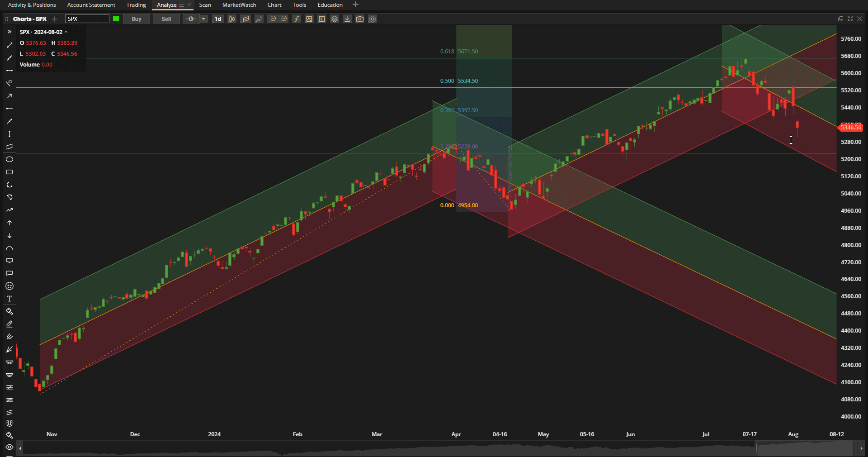Click the 0.000 4954.00 Fibonacci level label
868x457 pixels.
pyautogui.click(x=459, y=205)
